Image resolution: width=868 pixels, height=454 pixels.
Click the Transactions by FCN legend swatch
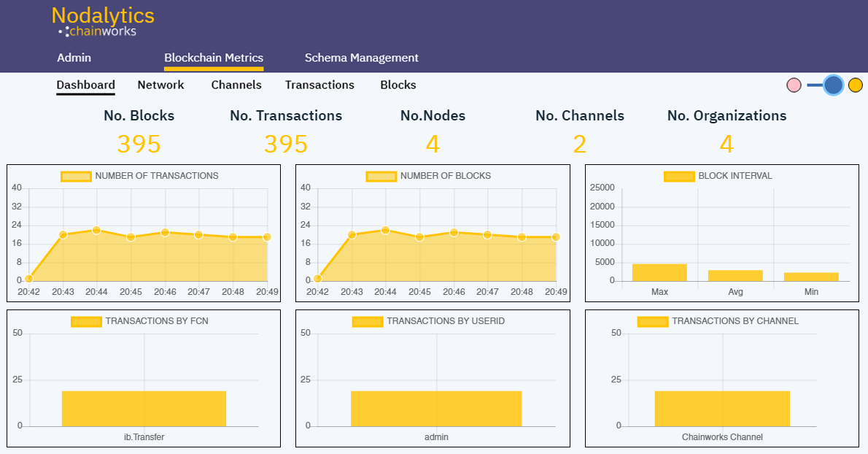pyautogui.click(x=86, y=321)
